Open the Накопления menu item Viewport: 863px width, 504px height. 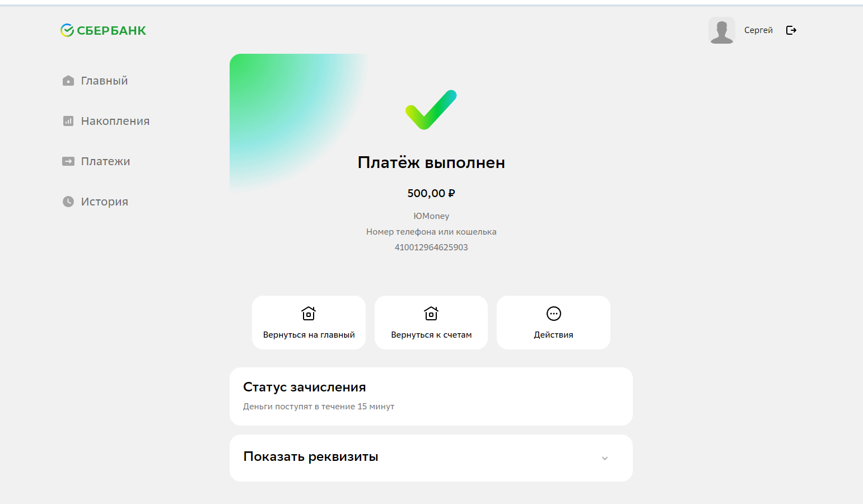pos(115,121)
